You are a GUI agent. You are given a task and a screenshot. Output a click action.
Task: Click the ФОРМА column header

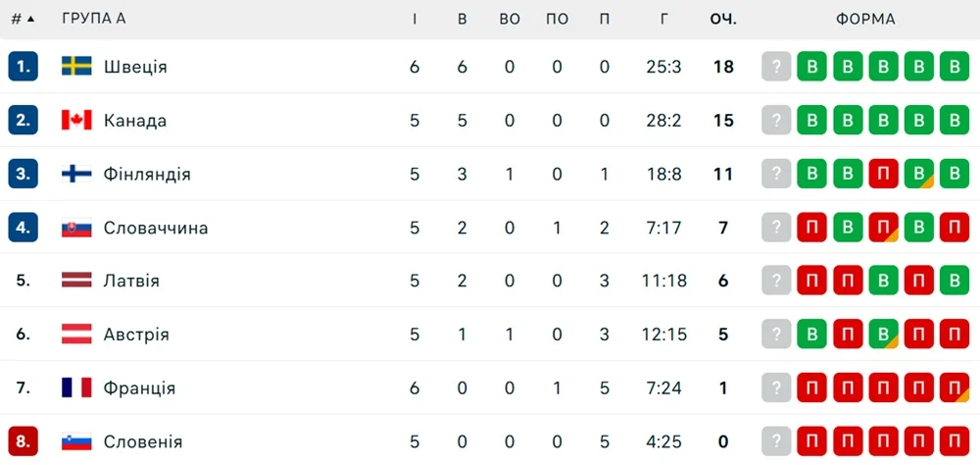point(865,19)
